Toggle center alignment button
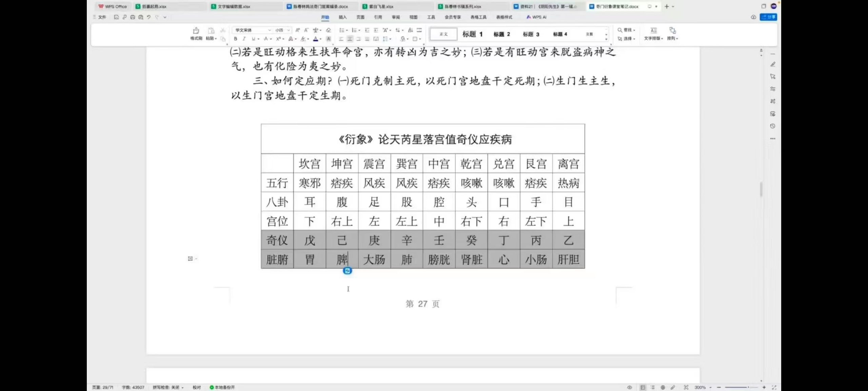Screen dimensions: 868x391 pyautogui.click(x=350, y=39)
